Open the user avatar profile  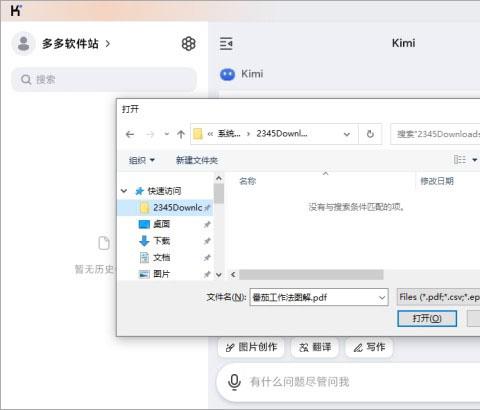pos(23,43)
